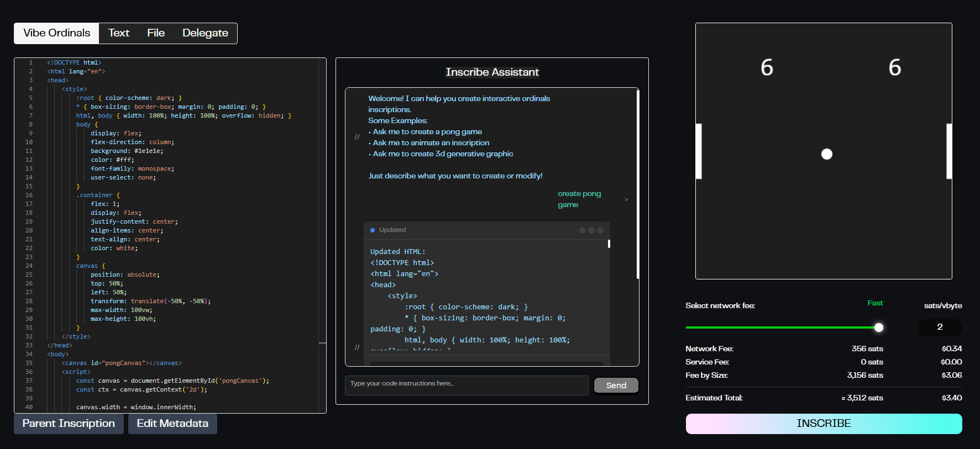980x449 pixels.
Task: Focus the code instructions input box
Action: [x=466, y=385]
